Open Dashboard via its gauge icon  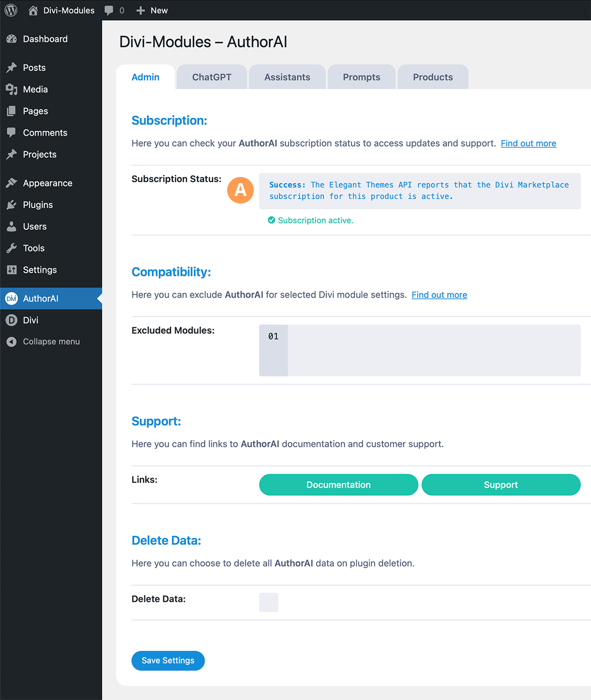click(12, 39)
